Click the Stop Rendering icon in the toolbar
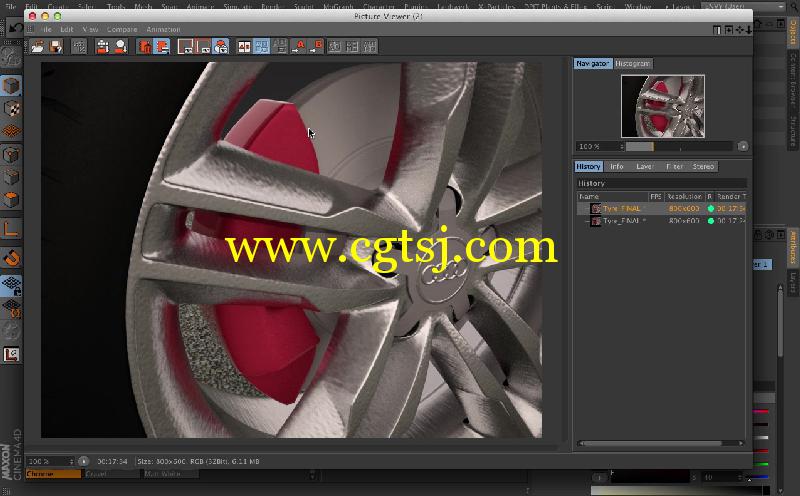Image resolution: width=800 pixels, height=496 pixels. pyautogui.click(x=79, y=47)
